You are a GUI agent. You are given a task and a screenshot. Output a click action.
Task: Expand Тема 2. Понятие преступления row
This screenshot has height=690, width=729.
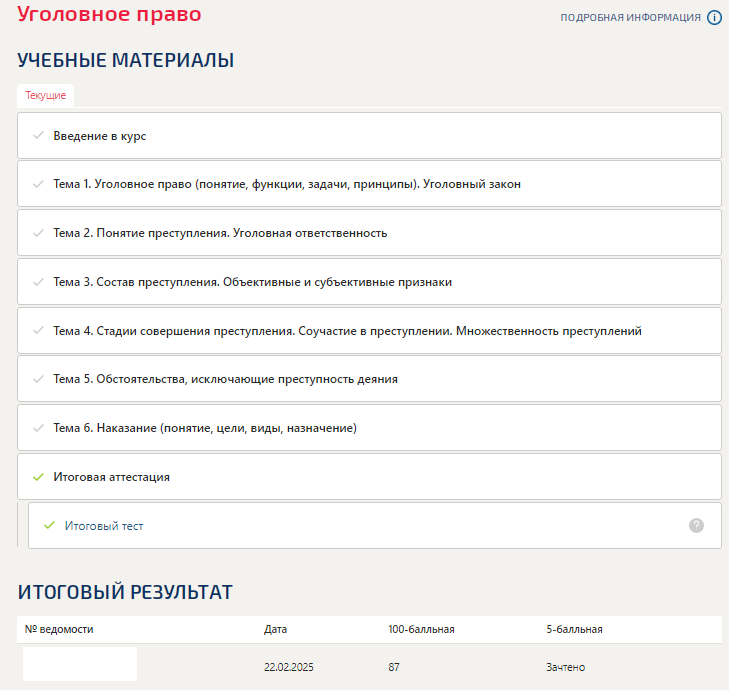369,233
